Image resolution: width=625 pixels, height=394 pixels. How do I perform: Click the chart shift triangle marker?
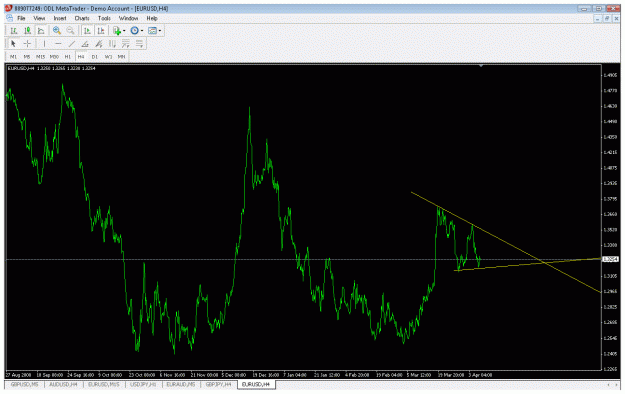[x=481, y=65]
